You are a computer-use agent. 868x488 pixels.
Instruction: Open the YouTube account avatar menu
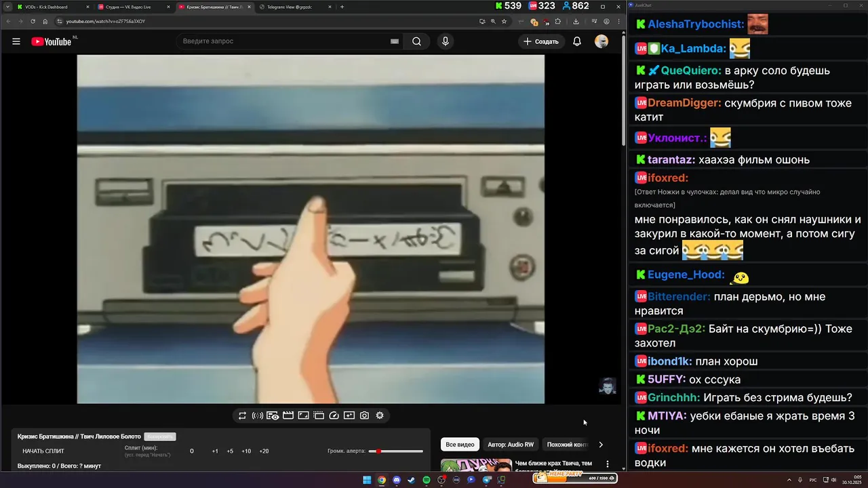(x=601, y=41)
